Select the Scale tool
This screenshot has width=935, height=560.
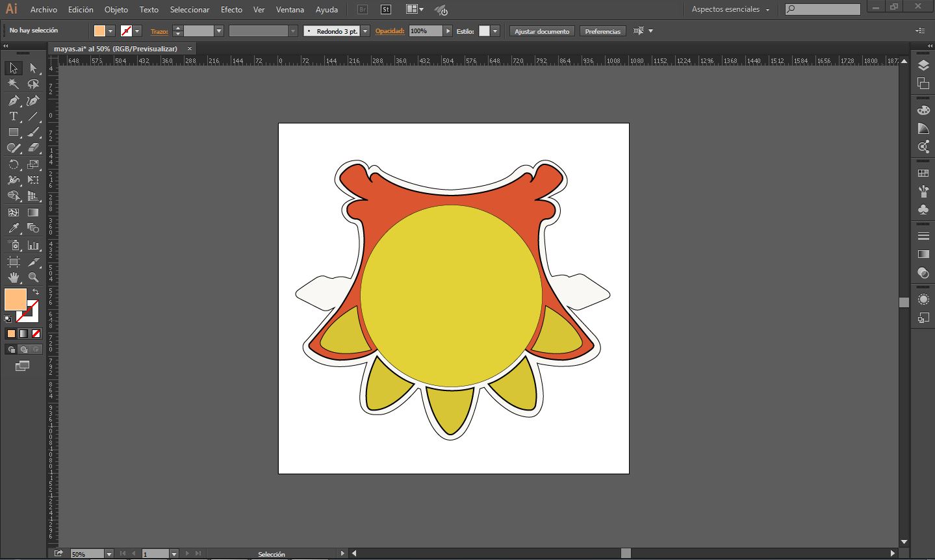click(33, 164)
